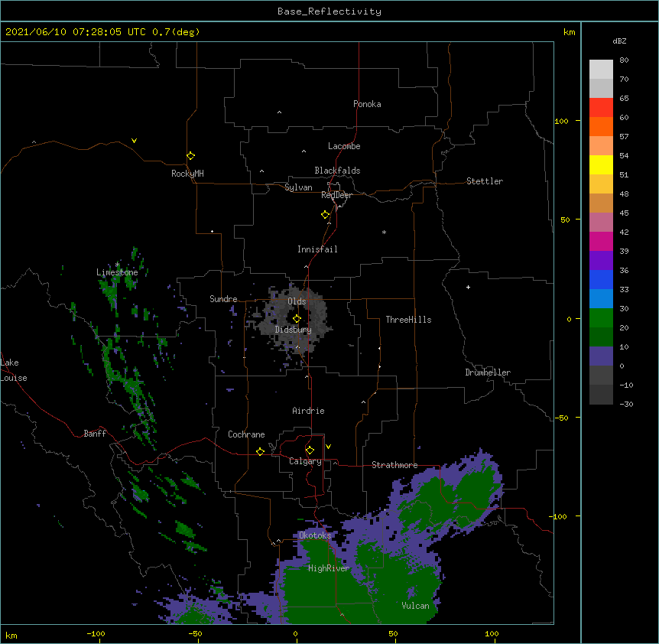
Task: Click the Sylvan label
Action: click(x=298, y=187)
